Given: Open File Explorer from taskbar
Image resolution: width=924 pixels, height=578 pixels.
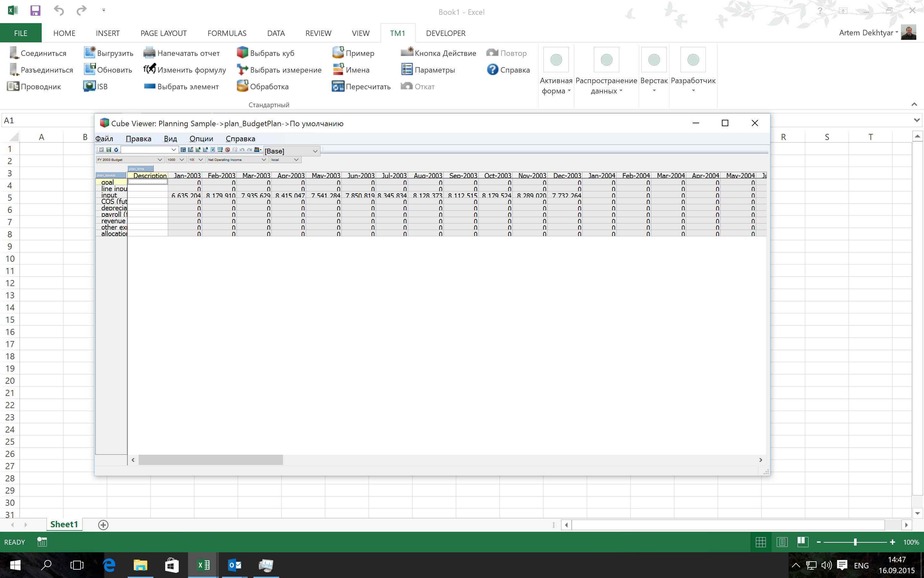Looking at the screenshot, I should click(140, 565).
